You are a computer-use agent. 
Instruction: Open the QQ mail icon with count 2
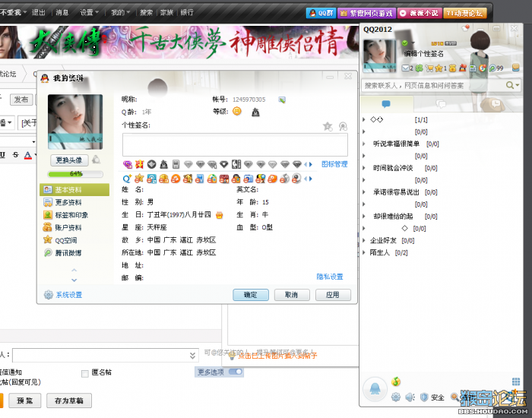click(407, 68)
